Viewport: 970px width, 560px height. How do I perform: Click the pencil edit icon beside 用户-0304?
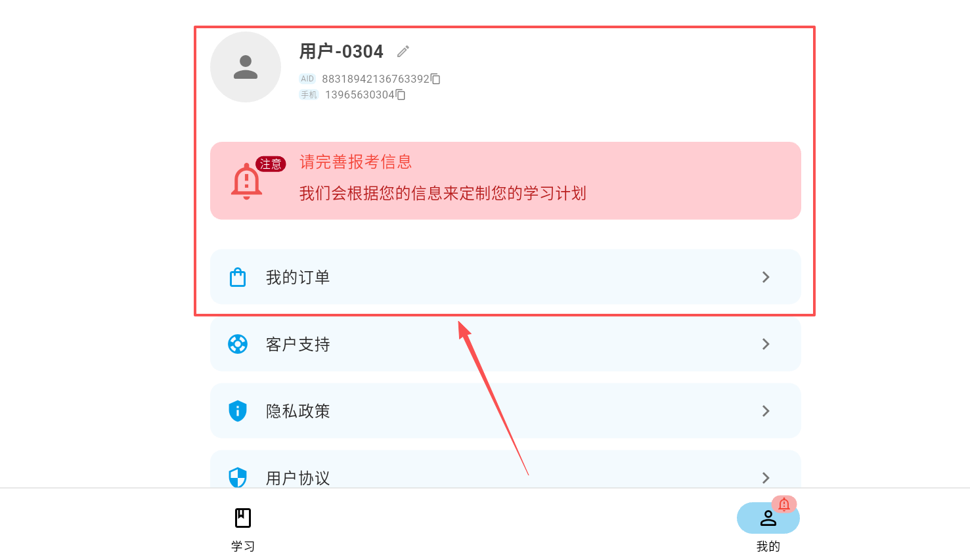[x=403, y=51]
